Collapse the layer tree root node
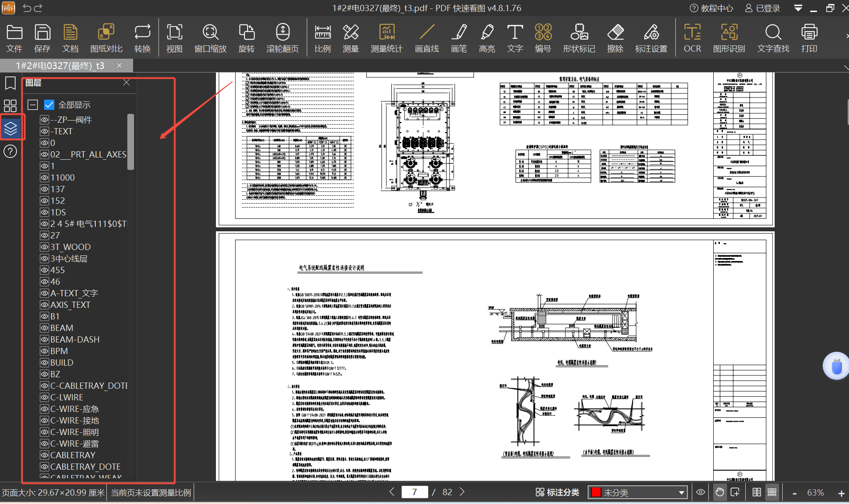 [x=32, y=105]
